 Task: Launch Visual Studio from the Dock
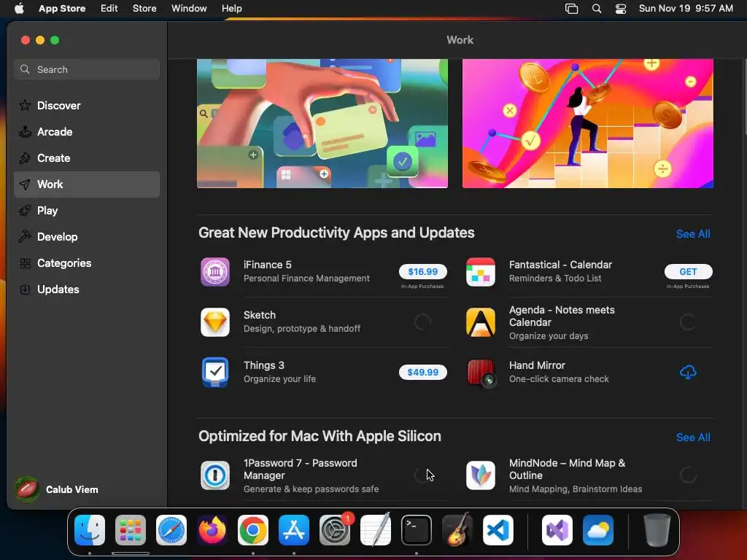(x=557, y=530)
